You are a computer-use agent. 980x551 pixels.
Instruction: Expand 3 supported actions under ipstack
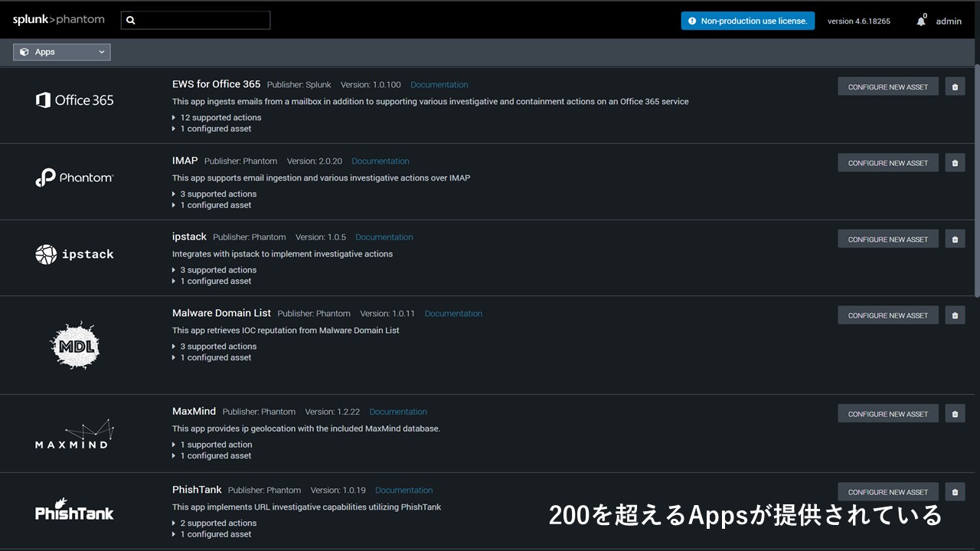[x=214, y=269]
